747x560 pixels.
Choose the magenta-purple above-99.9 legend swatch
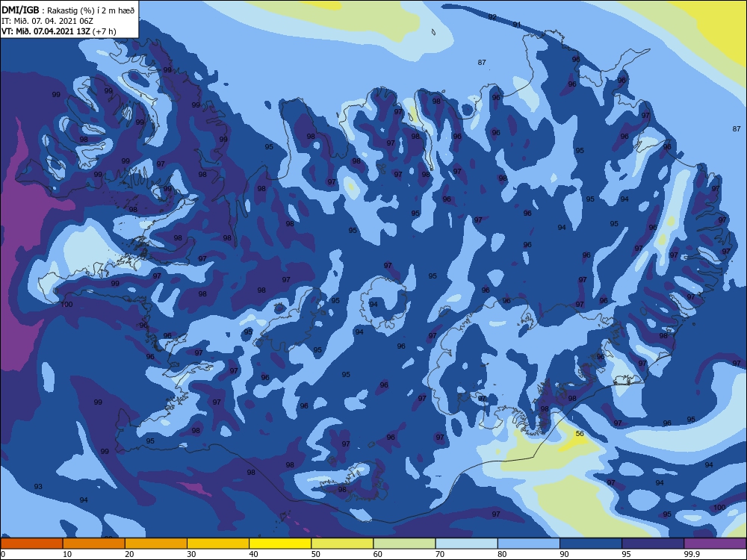point(715,544)
